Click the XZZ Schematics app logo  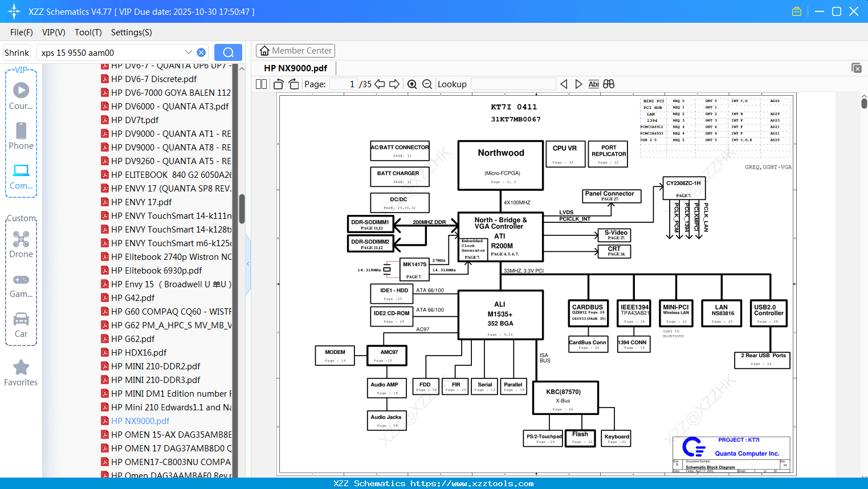click(14, 11)
